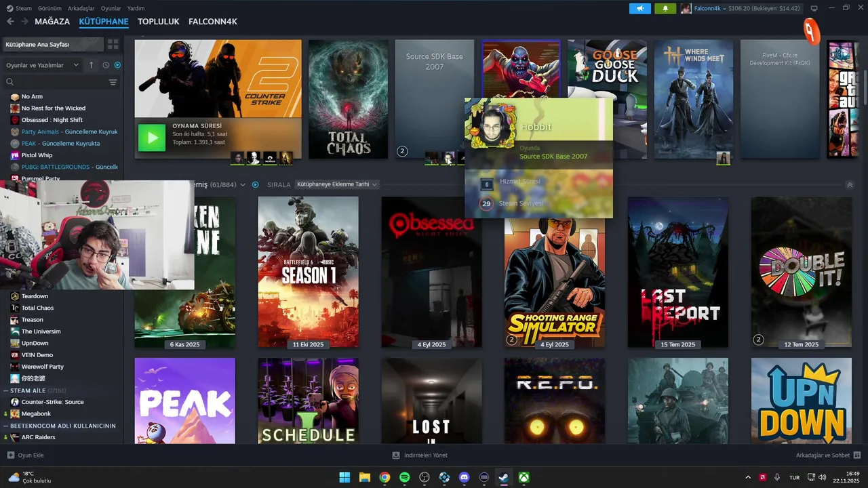
Task: Click the Arkadaşlar ve Sohbet chat icon
Action: [x=856, y=455]
